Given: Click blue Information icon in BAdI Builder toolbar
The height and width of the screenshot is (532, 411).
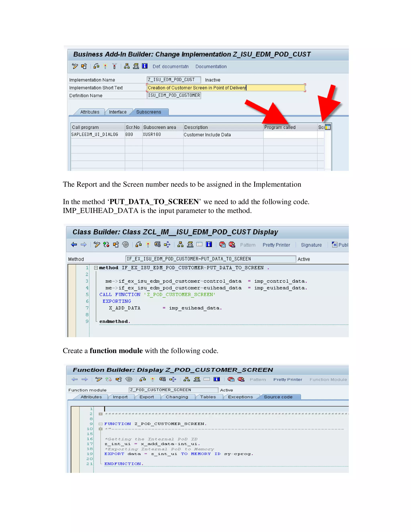Looking at the screenshot, I should click(145, 66).
